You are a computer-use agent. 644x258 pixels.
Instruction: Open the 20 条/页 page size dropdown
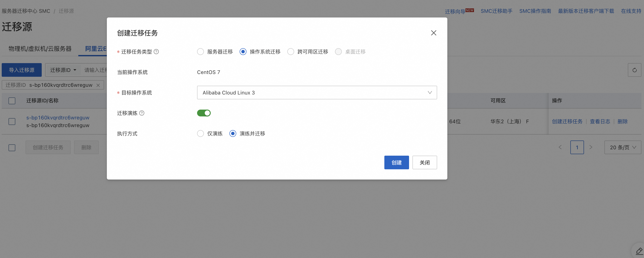pos(623,147)
